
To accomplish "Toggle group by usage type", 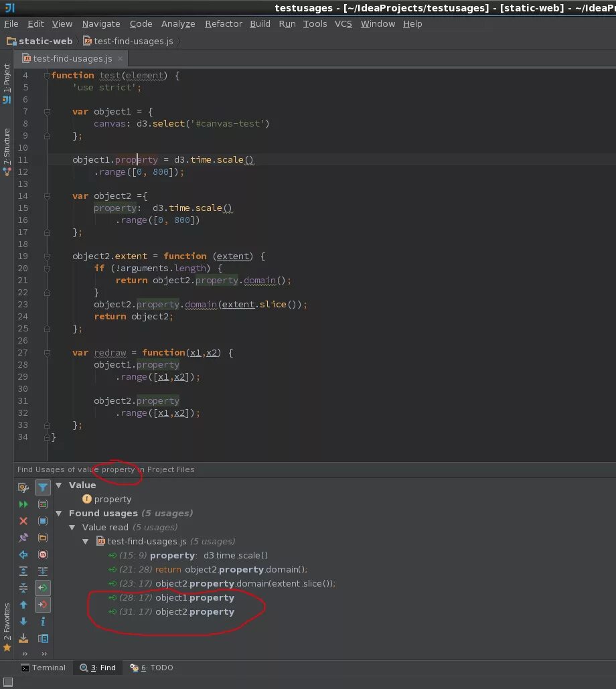I will [43, 504].
